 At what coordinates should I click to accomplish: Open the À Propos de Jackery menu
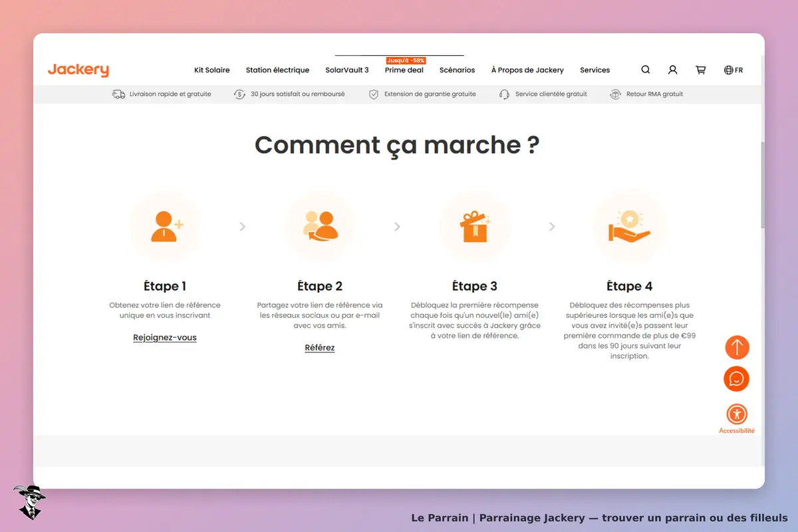point(527,70)
